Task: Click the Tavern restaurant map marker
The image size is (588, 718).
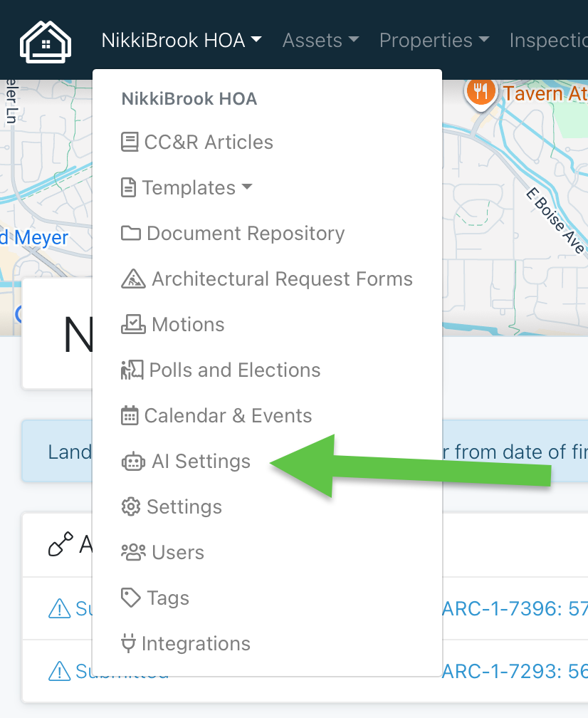Action: 482,91
